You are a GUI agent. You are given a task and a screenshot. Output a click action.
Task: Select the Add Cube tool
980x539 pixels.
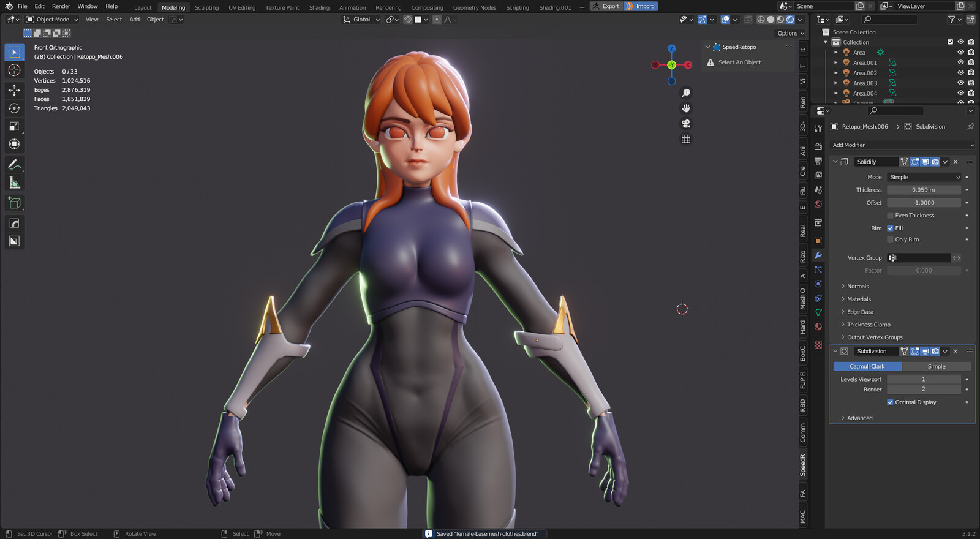tap(14, 203)
